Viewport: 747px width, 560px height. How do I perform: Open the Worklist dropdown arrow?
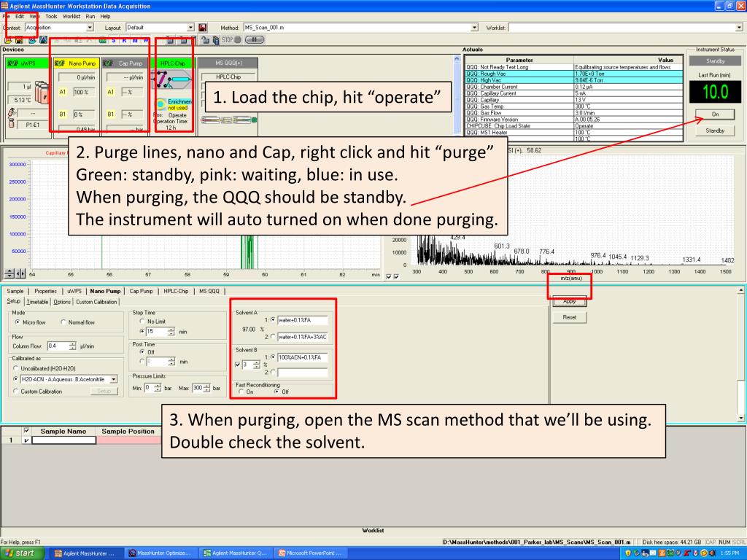(739, 28)
